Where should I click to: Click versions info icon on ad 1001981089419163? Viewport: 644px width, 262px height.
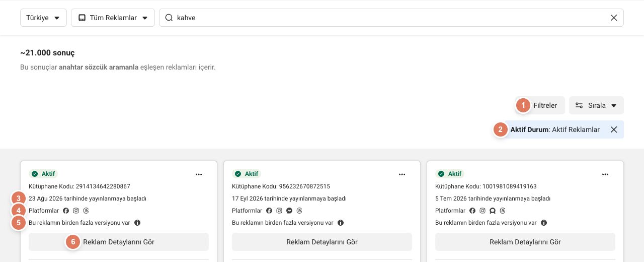click(x=544, y=223)
